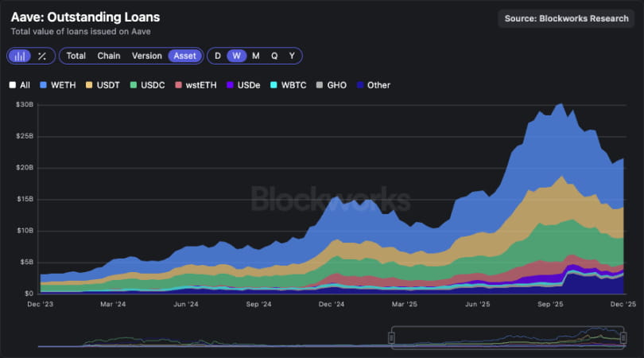Select the Total breakdown tab
Screen dimensions: 644x358
[76, 56]
